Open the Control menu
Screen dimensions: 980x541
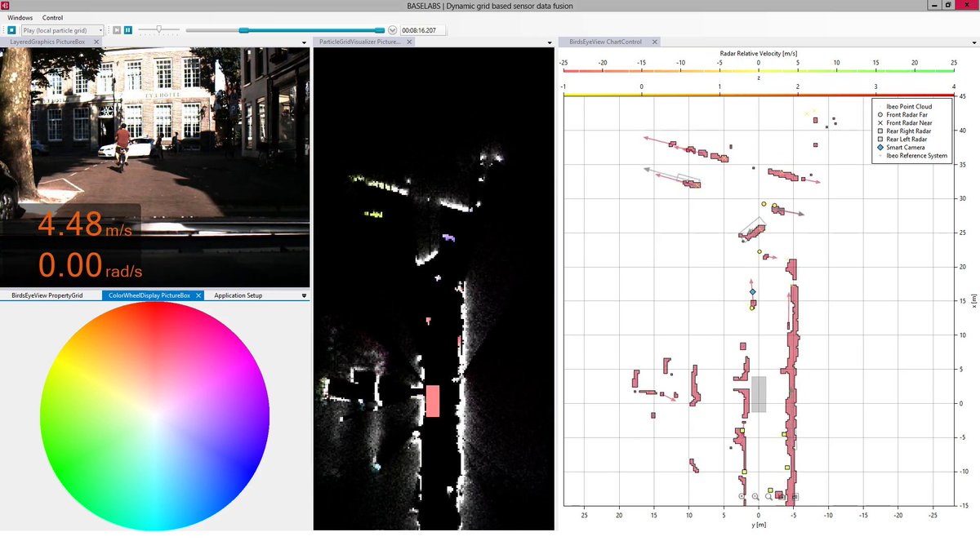pos(52,17)
